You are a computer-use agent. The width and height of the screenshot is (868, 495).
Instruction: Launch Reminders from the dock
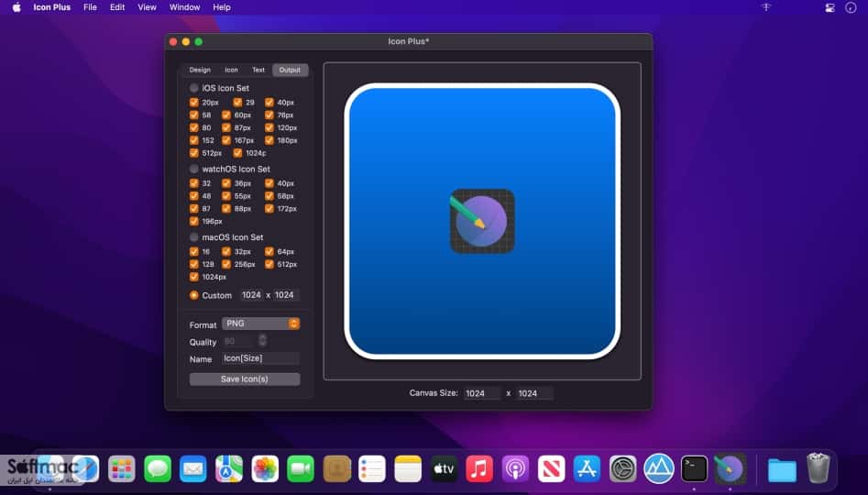point(372,469)
